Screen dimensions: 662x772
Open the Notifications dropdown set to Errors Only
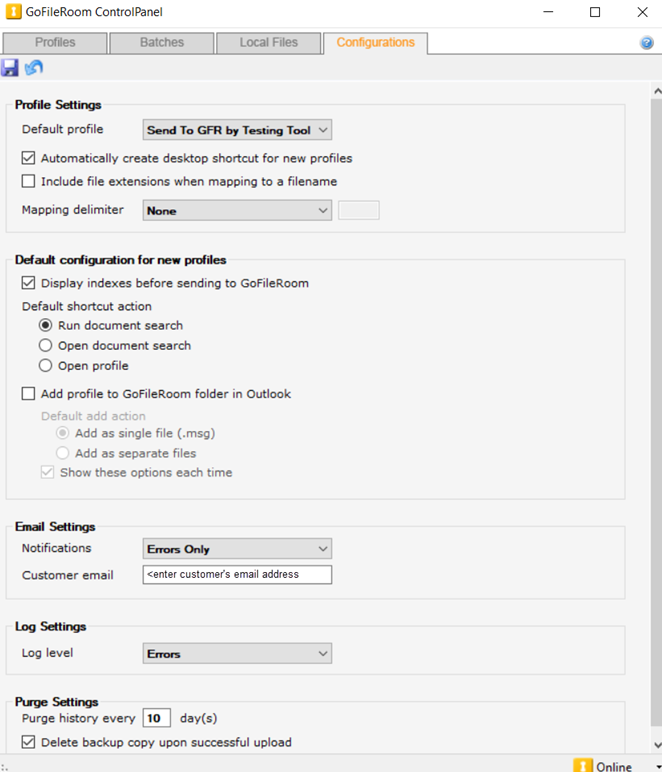tap(237, 549)
